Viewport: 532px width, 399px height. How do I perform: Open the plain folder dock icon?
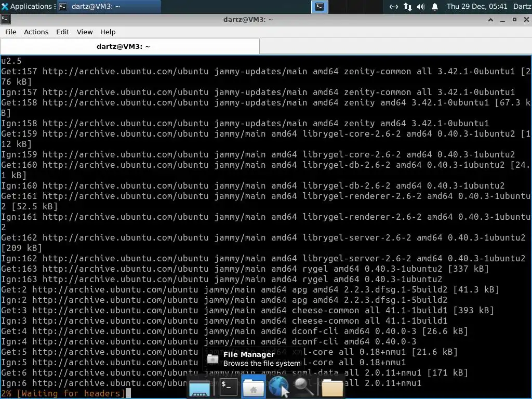tap(332, 388)
